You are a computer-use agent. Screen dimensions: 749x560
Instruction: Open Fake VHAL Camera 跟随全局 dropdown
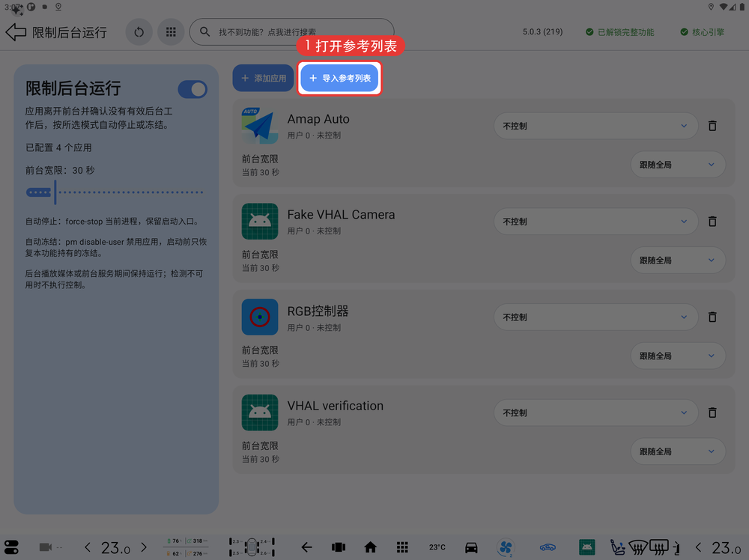tap(678, 261)
